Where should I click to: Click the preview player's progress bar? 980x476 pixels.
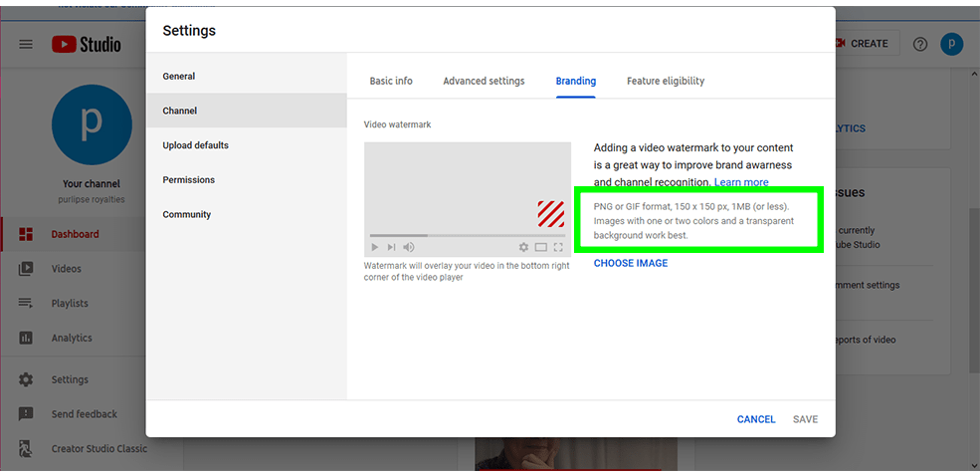468,235
